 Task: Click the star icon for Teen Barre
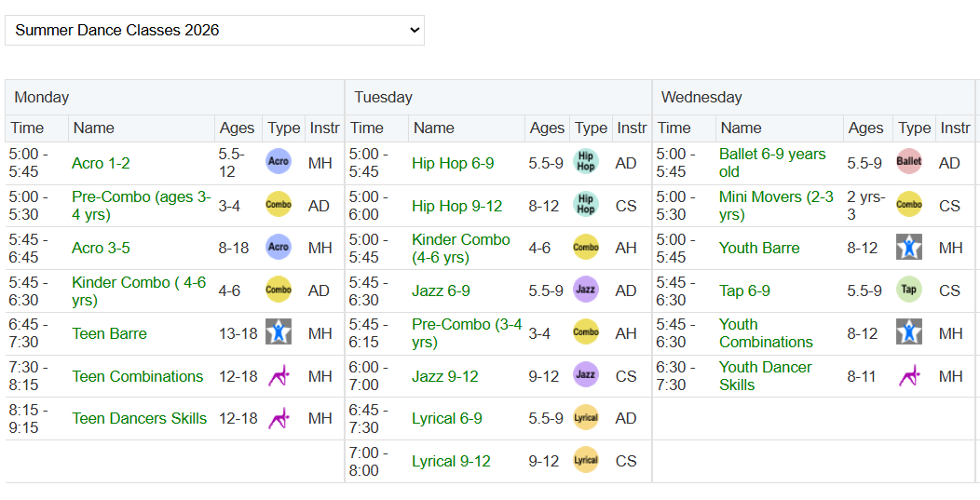(279, 333)
